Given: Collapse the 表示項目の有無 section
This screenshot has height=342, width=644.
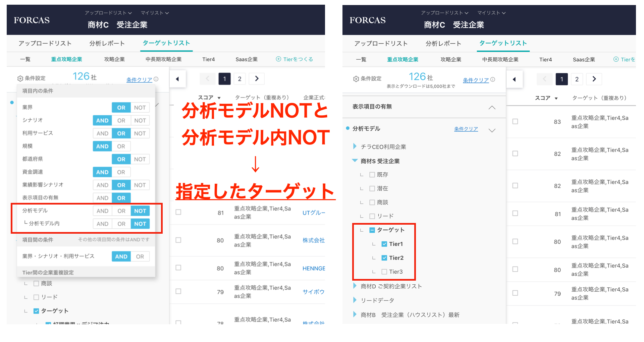Looking at the screenshot, I should tap(492, 107).
